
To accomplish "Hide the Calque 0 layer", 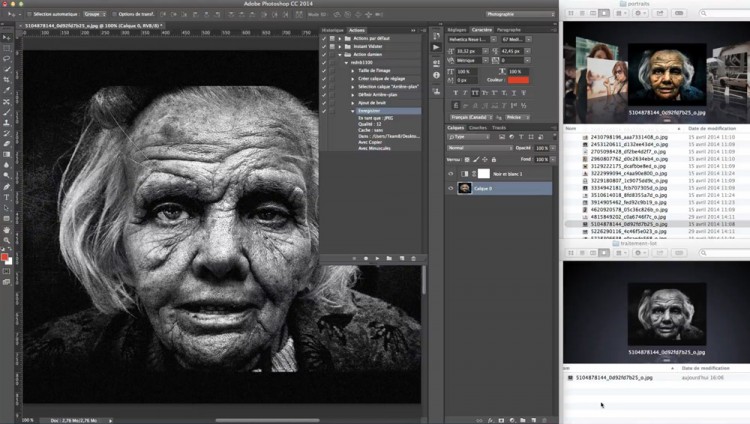I will click(453, 188).
